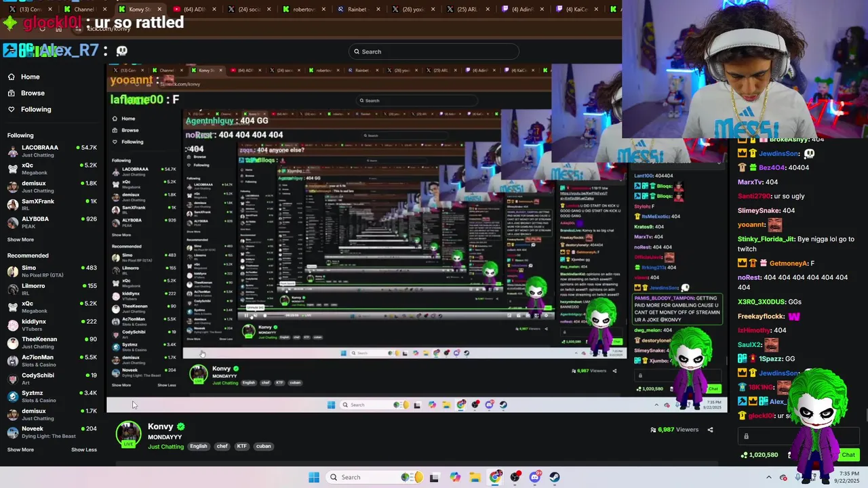Open Syztmz channel avatar in Recommended
868x488 pixels.
pyautogui.click(x=13, y=396)
